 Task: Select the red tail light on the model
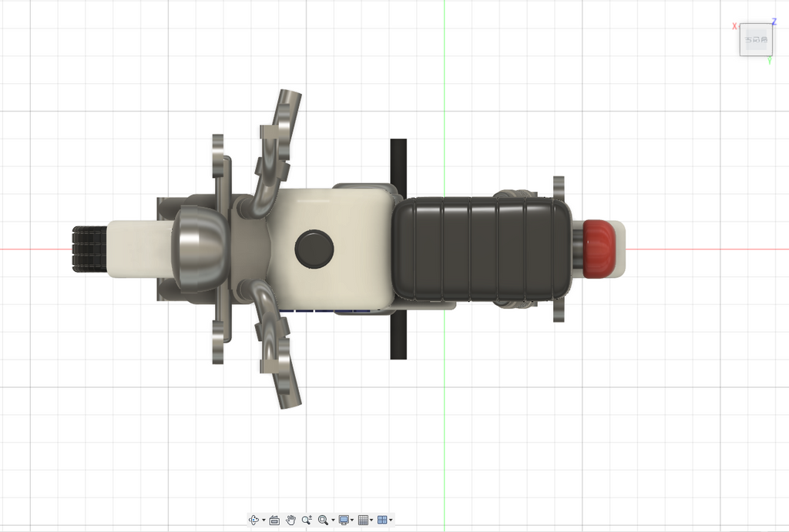[x=599, y=249]
